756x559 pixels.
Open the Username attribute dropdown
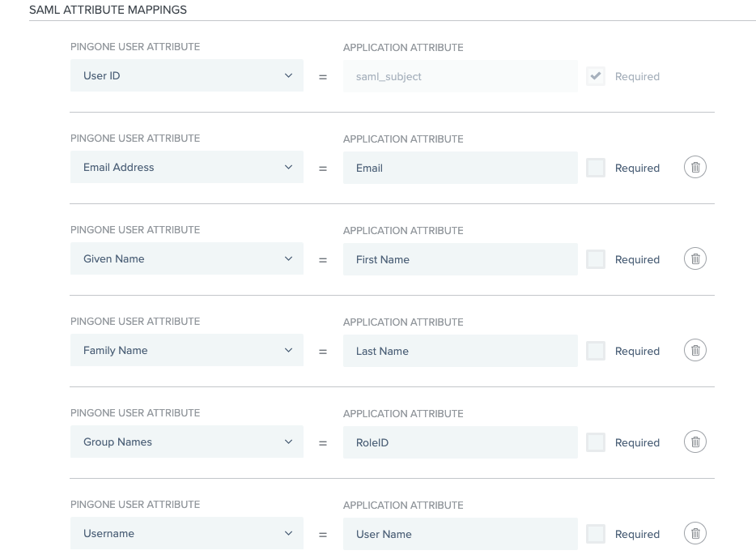click(x=186, y=534)
